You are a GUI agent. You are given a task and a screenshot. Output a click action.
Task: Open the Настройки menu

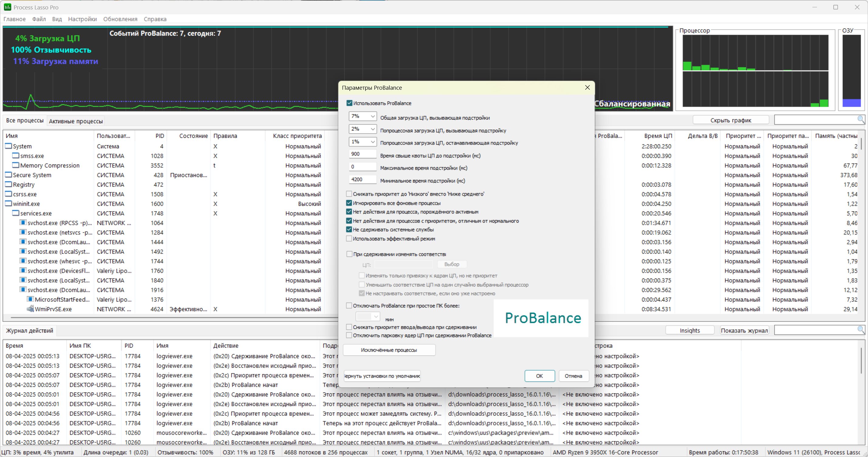82,19
